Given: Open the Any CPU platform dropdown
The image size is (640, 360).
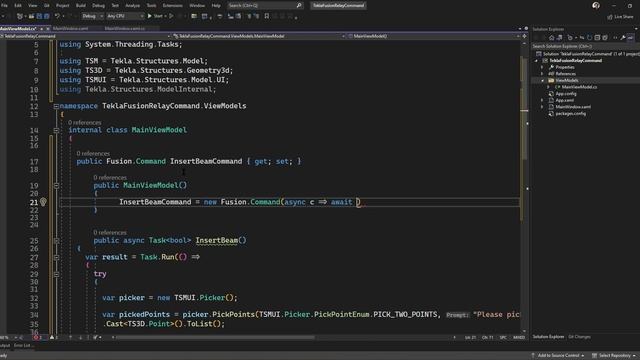Looking at the screenshot, I should pyautogui.click(x=125, y=16).
